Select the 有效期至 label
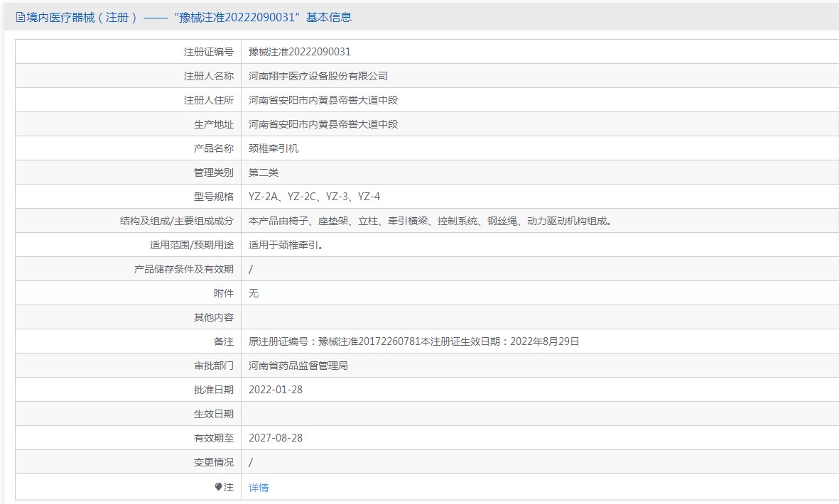The image size is (839, 504). click(x=214, y=438)
